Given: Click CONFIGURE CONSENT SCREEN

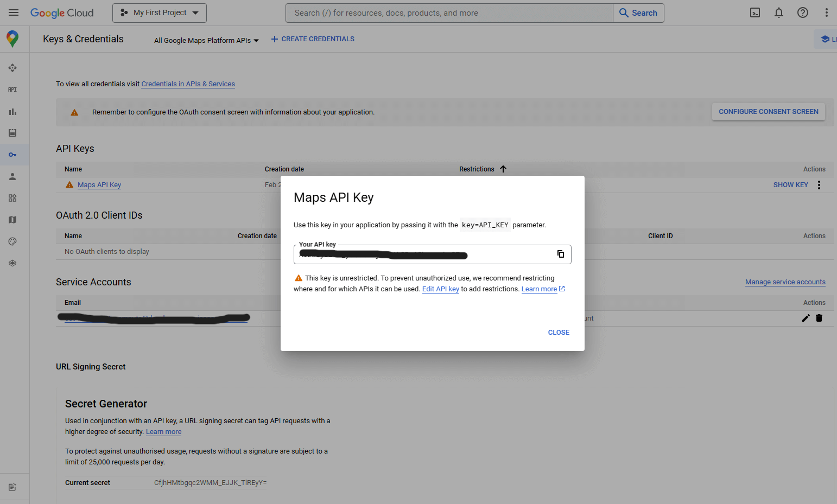Looking at the screenshot, I should coord(768,111).
